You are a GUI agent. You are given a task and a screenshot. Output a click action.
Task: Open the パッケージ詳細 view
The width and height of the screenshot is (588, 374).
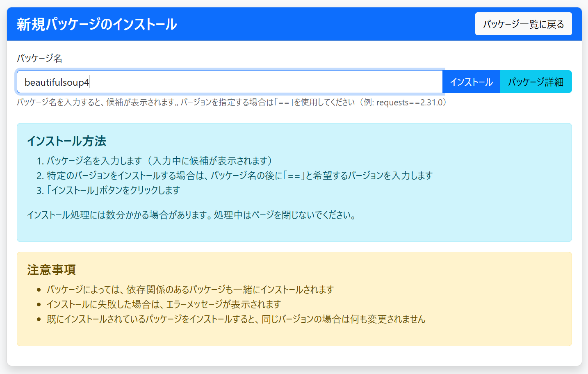[536, 81]
